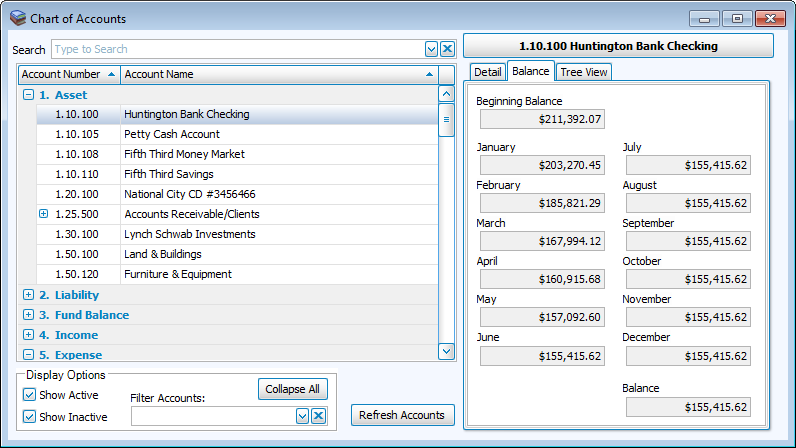The image size is (796, 448).
Task: Click the Chart of Accounts title icon
Action: [x=17, y=18]
